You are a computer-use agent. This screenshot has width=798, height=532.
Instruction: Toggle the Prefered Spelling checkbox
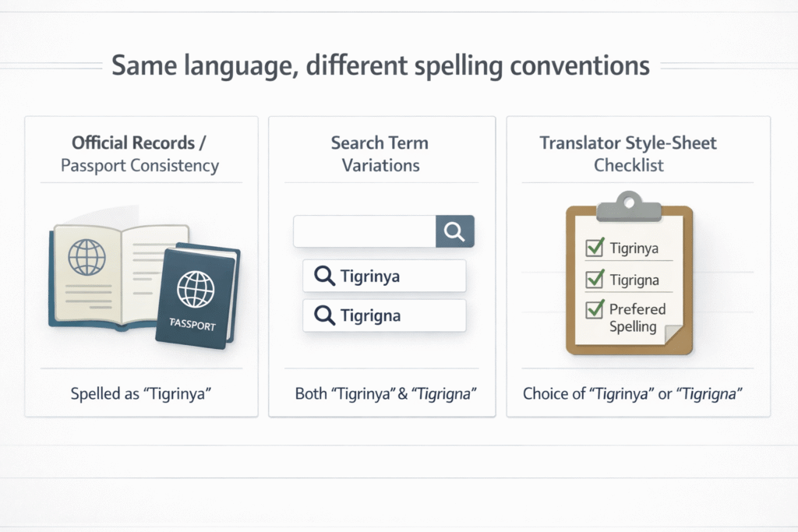point(595,310)
